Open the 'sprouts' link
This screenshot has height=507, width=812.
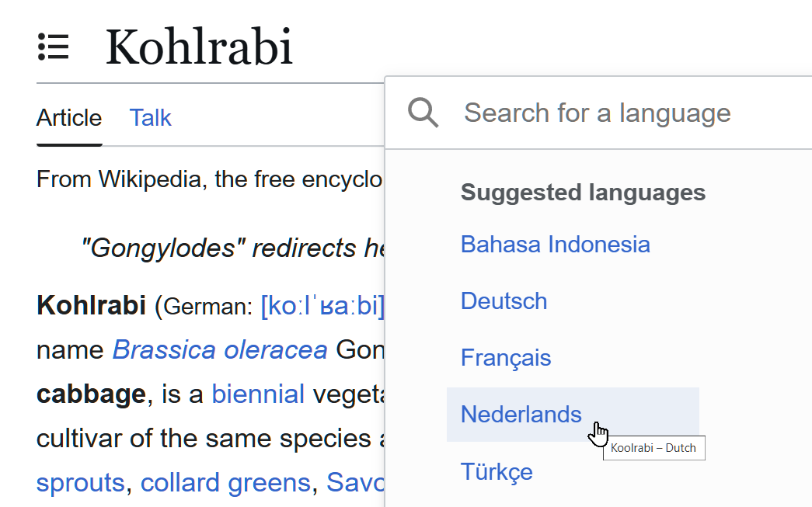(80, 483)
